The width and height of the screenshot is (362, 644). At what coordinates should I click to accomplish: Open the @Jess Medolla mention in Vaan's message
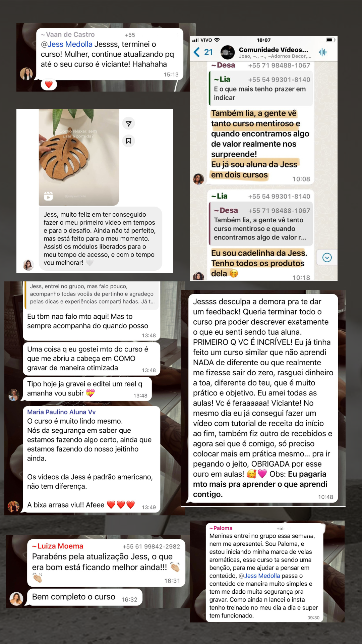(67, 44)
